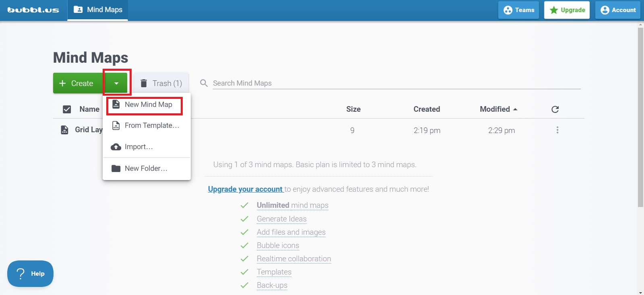This screenshot has height=295, width=644.
Task: Click the Bubble icons feature link
Action: point(278,246)
